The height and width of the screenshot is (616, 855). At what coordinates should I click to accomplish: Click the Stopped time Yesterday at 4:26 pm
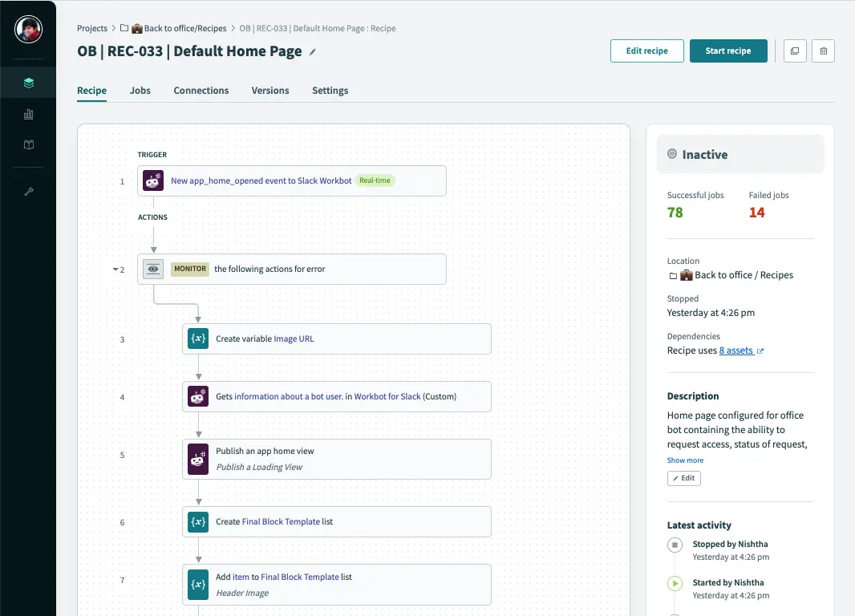(x=711, y=313)
